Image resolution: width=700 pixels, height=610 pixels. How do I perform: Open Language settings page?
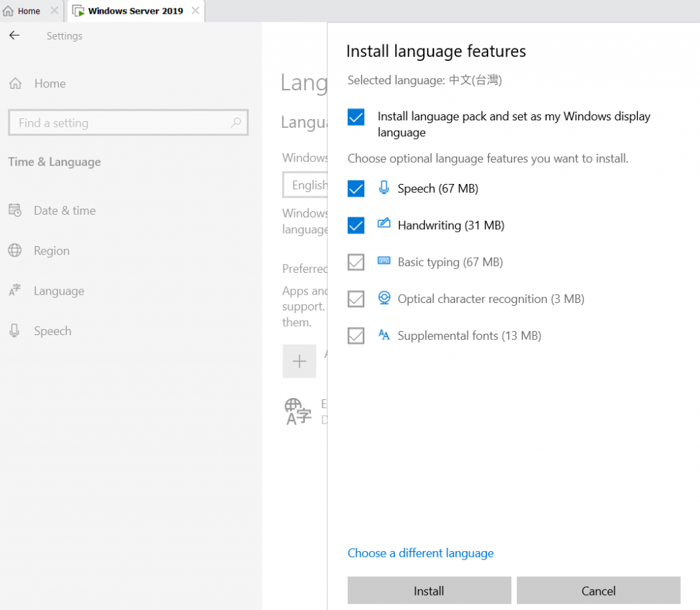[x=59, y=291]
